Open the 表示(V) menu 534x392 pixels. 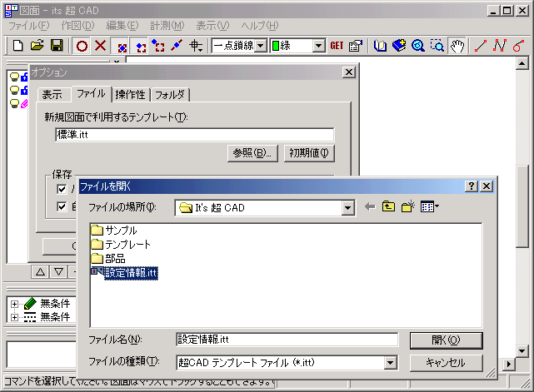212,26
